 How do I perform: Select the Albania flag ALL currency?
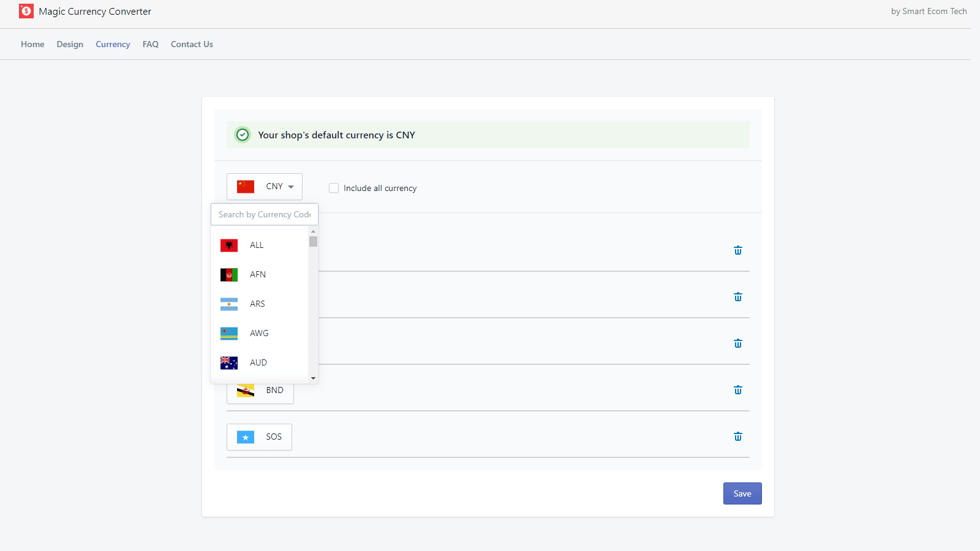click(257, 246)
